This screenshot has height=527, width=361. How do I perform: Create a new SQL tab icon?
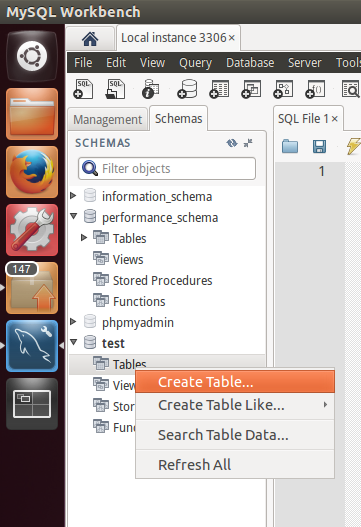click(83, 89)
